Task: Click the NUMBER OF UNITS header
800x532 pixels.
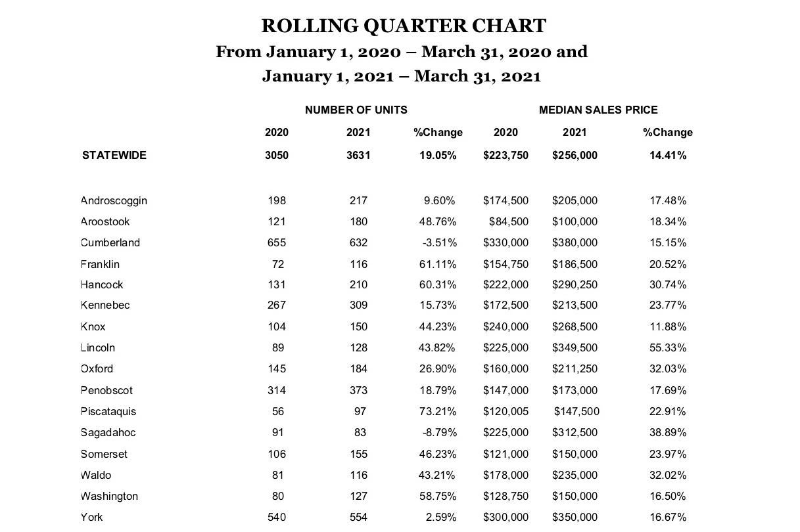Action: pyautogui.click(x=356, y=110)
